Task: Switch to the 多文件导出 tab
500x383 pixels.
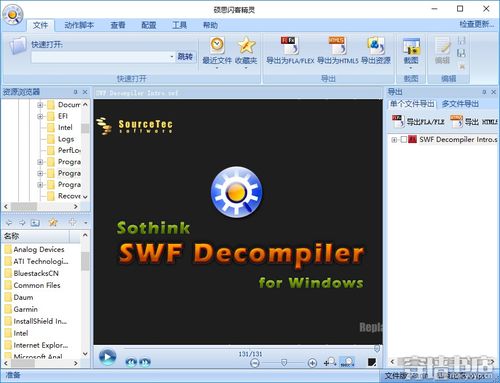Action: coord(460,104)
